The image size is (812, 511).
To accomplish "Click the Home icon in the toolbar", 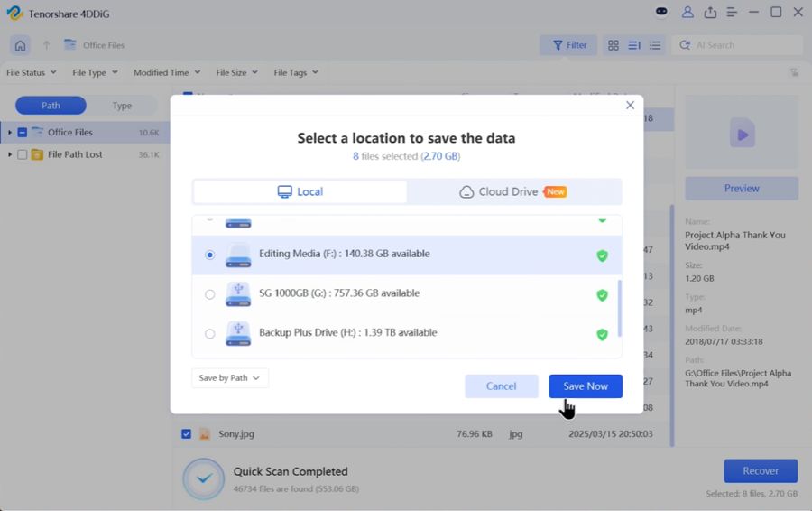I will [20, 46].
